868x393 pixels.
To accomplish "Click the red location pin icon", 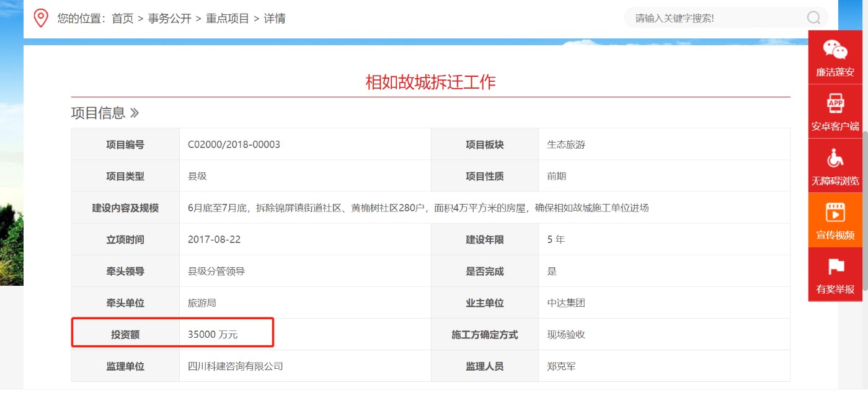I will (x=41, y=18).
